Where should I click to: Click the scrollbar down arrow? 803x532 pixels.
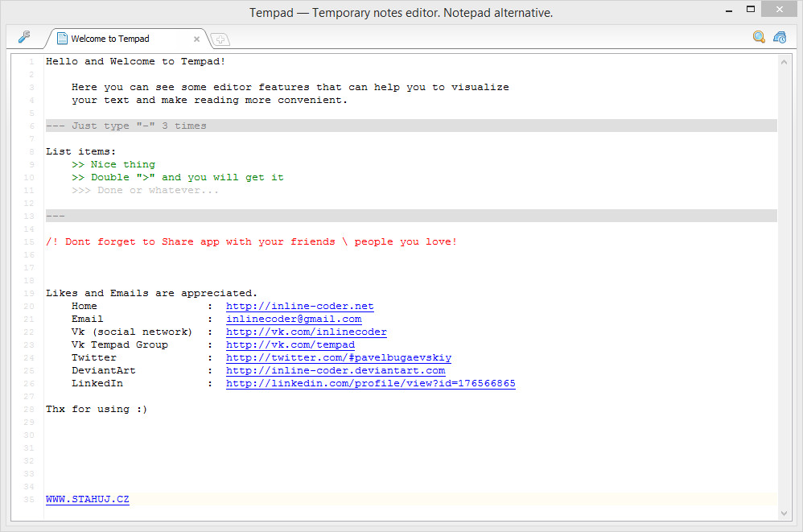point(784,513)
